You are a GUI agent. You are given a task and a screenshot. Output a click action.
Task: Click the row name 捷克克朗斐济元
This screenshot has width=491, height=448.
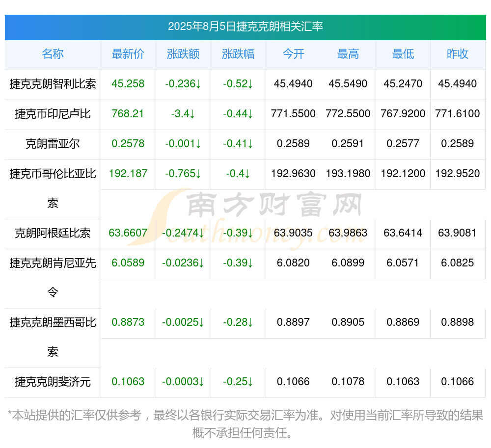click(53, 382)
